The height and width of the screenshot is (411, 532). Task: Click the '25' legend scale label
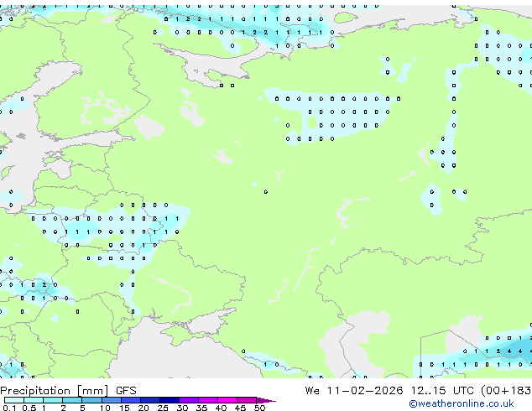(163, 408)
